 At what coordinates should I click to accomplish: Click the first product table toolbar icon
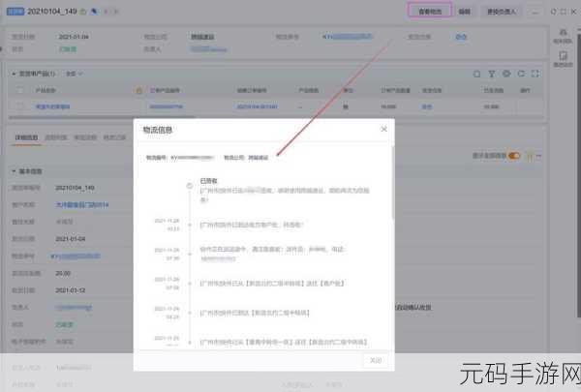(x=476, y=74)
